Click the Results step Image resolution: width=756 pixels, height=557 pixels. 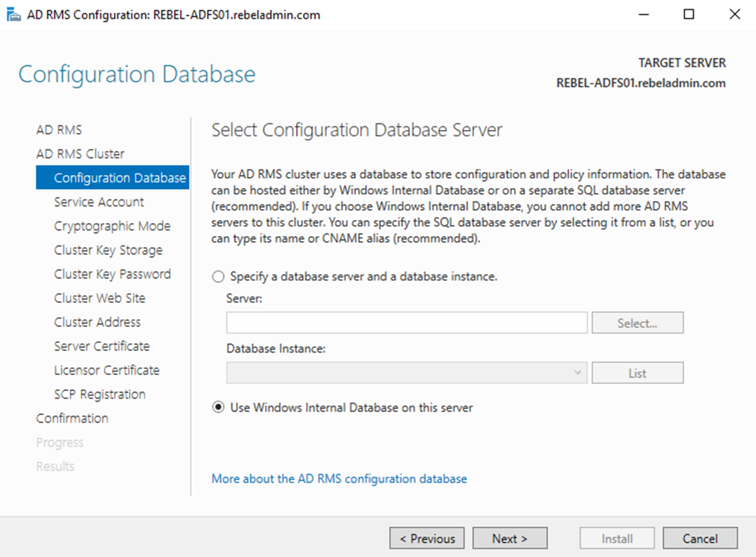click(55, 467)
